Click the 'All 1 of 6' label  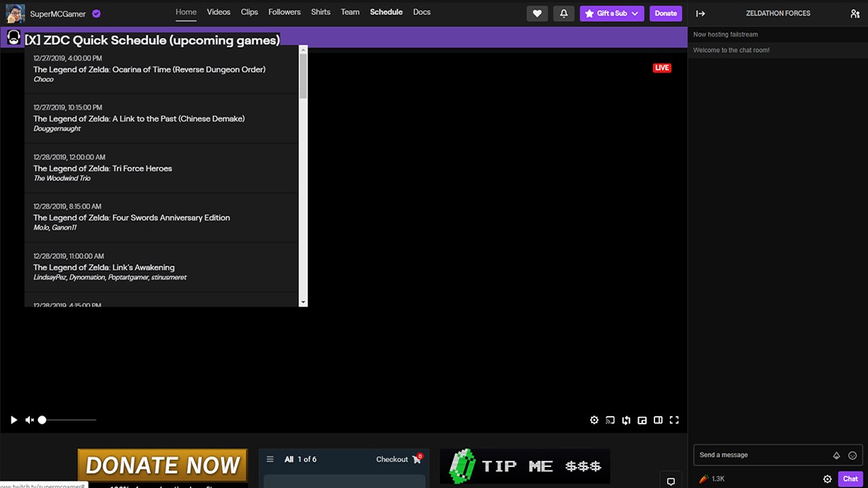pyautogui.click(x=300, y=460)
